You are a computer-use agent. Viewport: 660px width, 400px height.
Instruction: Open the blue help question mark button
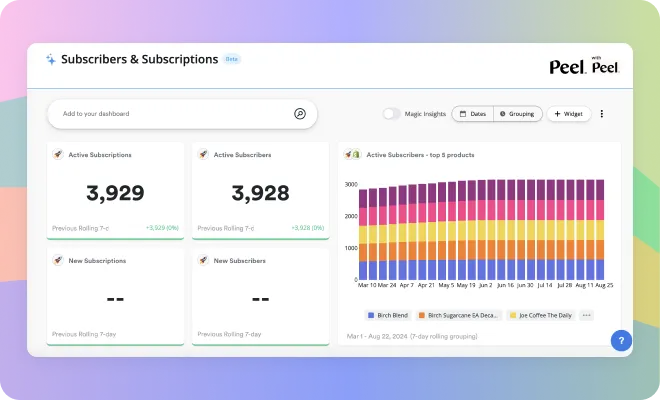[621, 340]
